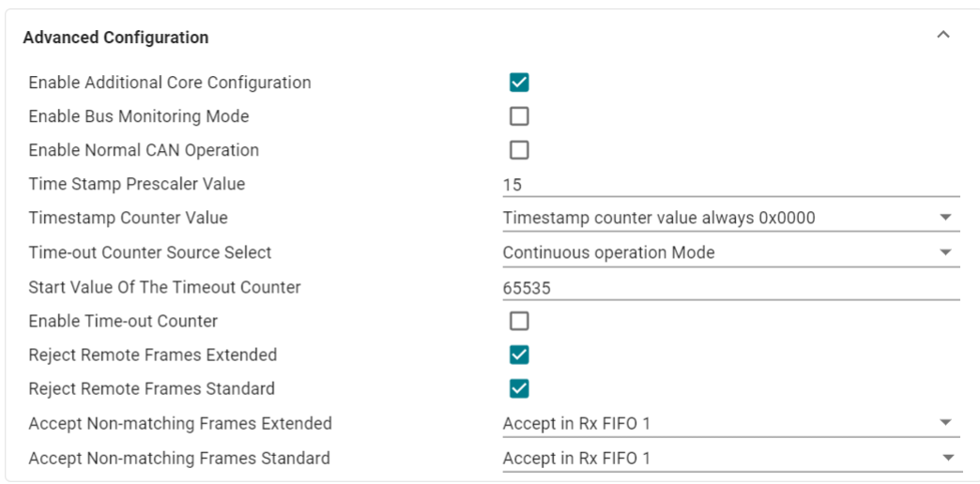The image size is (980, 484).
Task: Open Accept Non-matching Frames Standard dropdown
Action: pyautogui.click(x=730, y=459)
